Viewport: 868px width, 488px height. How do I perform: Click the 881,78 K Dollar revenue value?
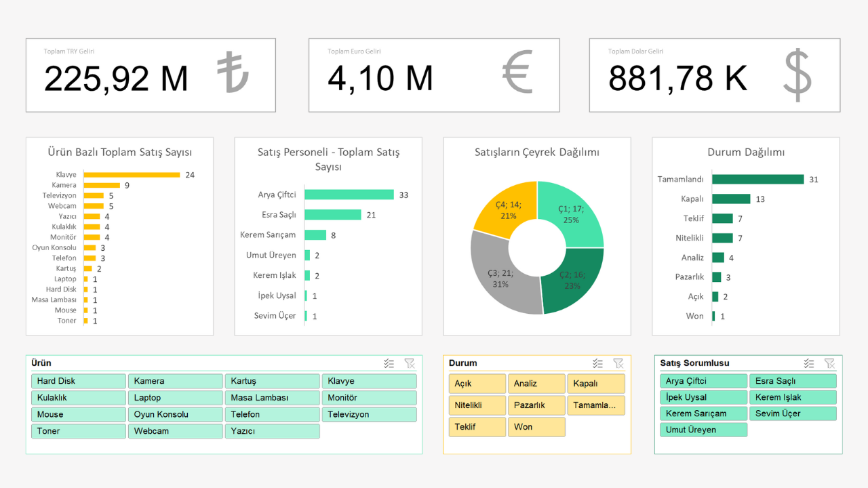point(677,79)
